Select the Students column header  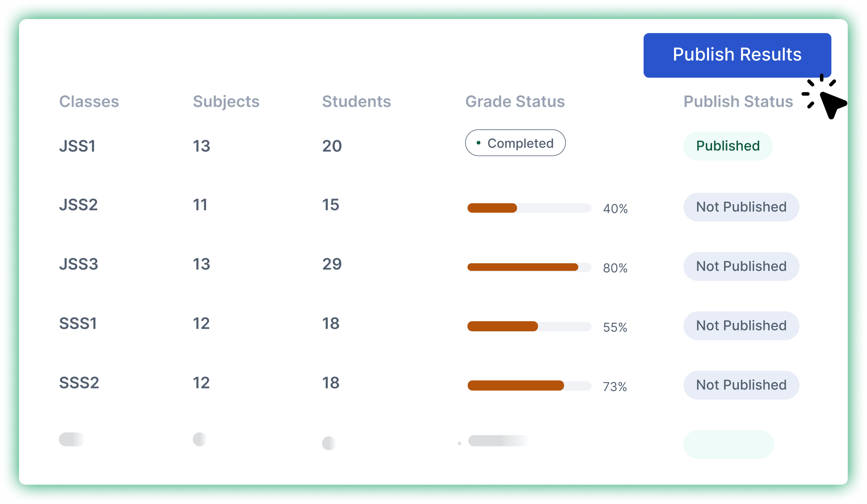(x=356, y=101)
